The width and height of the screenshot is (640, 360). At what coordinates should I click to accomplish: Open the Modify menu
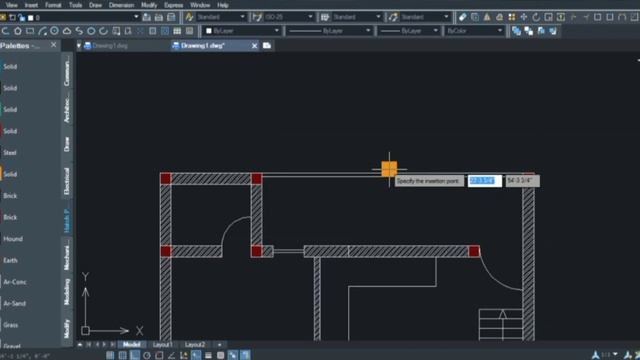coord(149,5)
